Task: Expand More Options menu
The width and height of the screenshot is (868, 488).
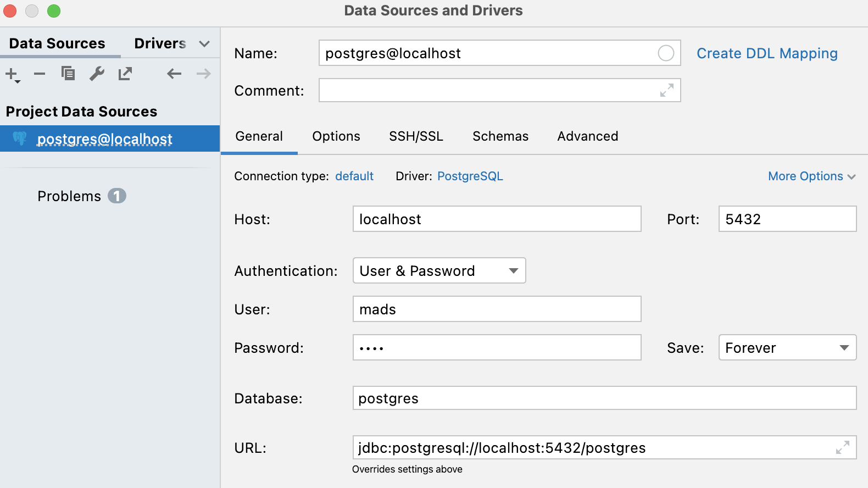Action: 811,176
